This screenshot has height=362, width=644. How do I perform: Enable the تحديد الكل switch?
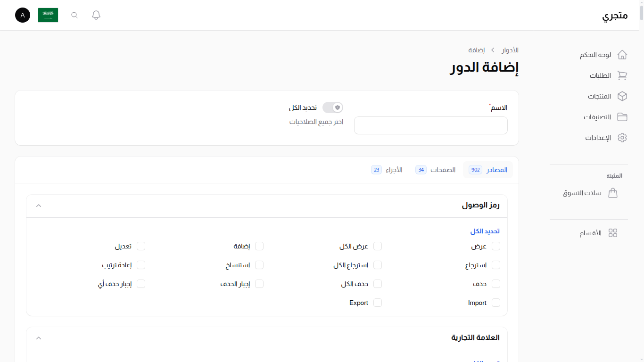pyautogui.click(x=332, y=107)
